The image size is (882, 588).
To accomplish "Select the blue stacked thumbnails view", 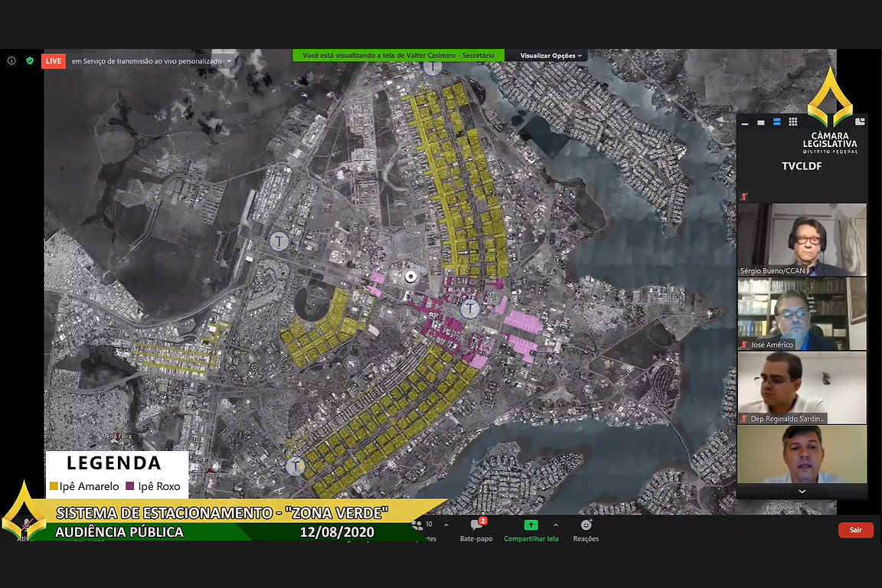I will 777,122.
